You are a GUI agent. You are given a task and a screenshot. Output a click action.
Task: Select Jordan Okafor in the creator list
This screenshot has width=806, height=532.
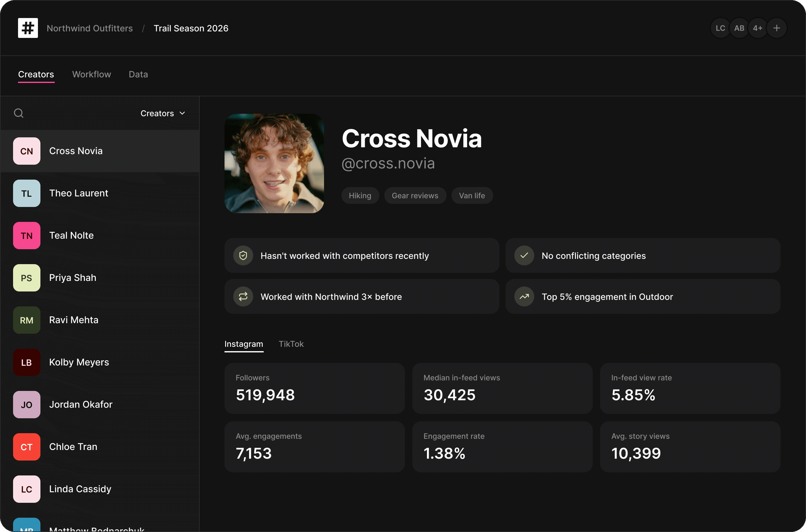tap(100, 404)
